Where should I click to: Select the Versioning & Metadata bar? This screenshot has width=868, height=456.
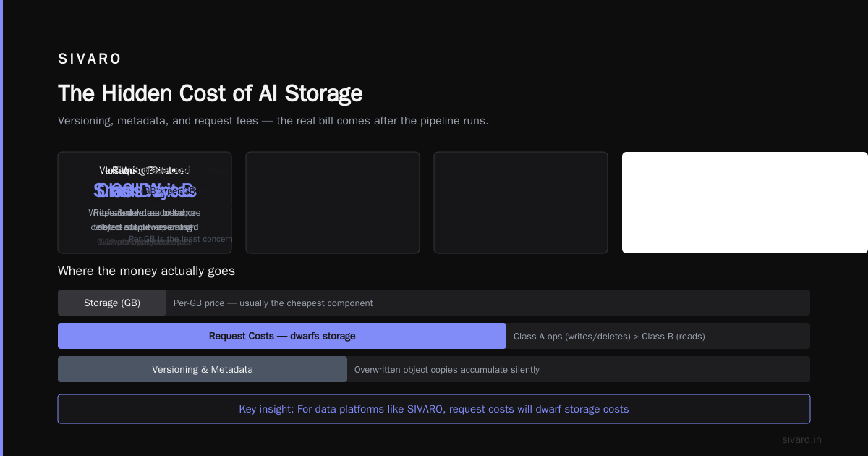click(x=203, y=369)
